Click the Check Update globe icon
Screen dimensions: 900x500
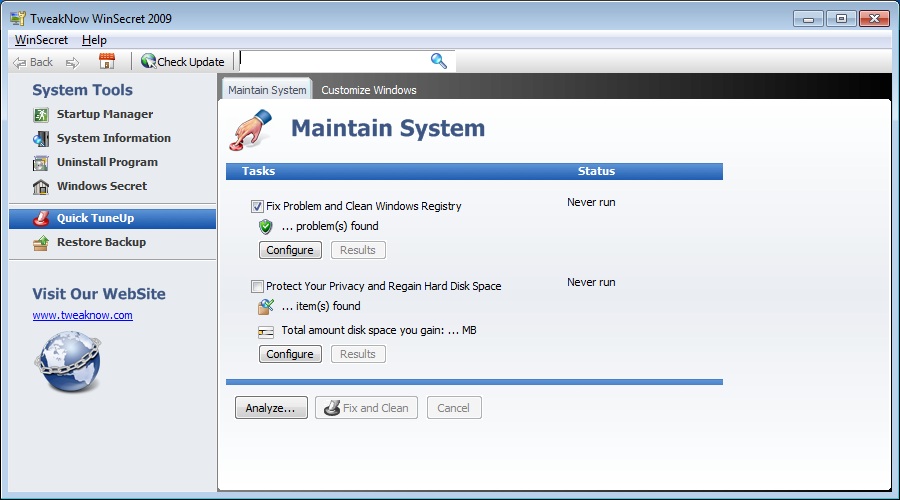(148, 61)
